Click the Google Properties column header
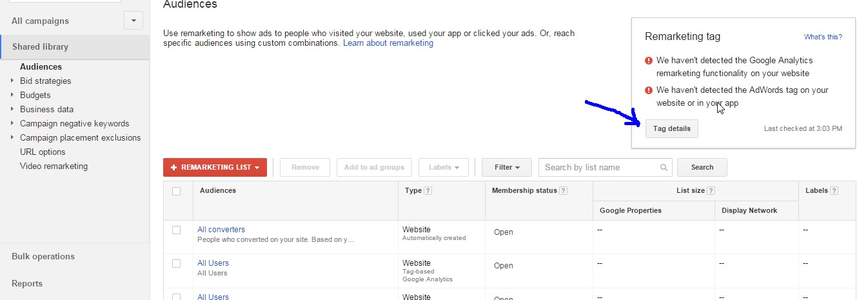 (x=631, y=210)
